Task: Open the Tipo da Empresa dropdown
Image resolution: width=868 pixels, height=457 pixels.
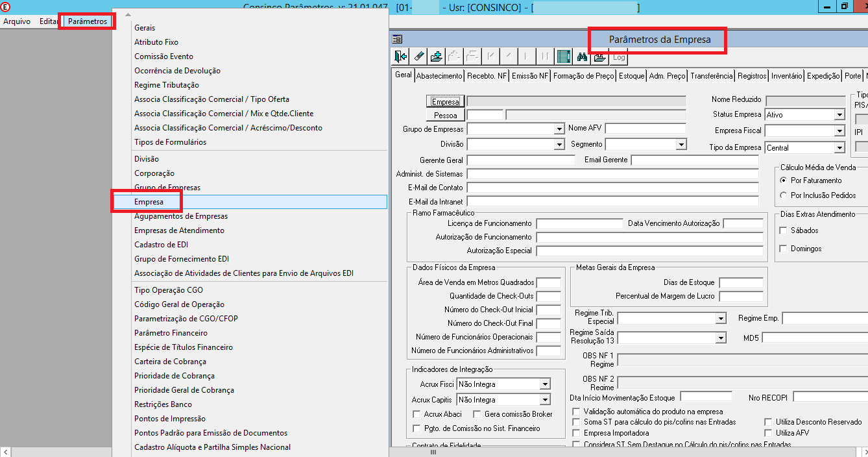Action: point(839,148)
